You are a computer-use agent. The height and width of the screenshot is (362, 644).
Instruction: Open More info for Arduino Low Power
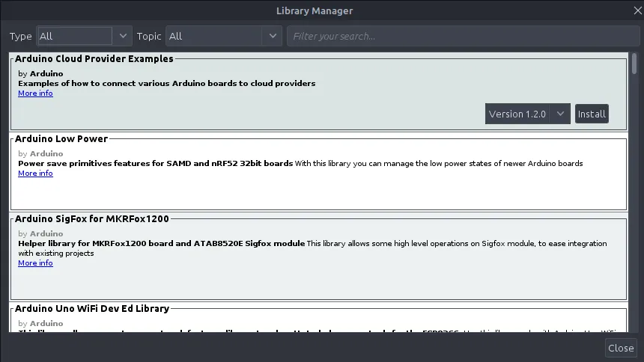[x=35, y=174]
